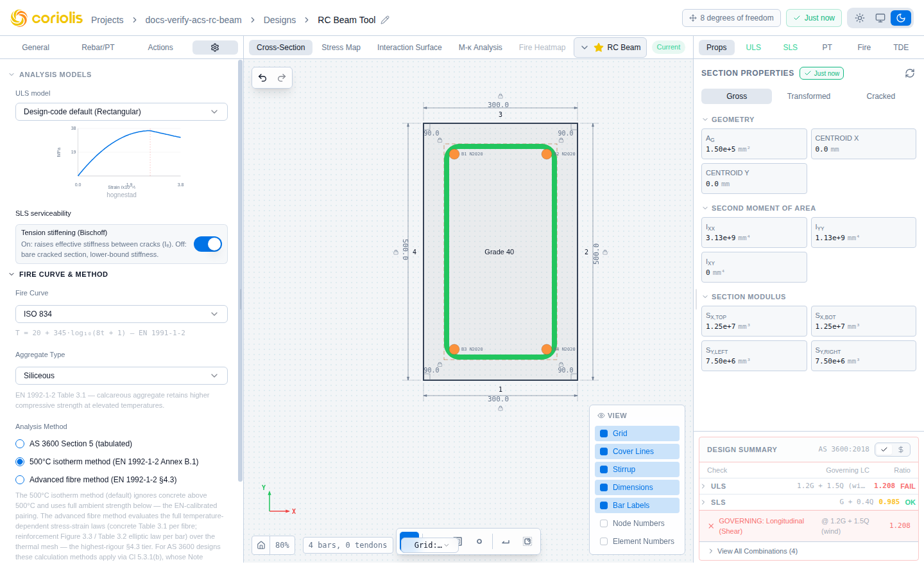Click the 80% zoom level button

coord(282,545)
